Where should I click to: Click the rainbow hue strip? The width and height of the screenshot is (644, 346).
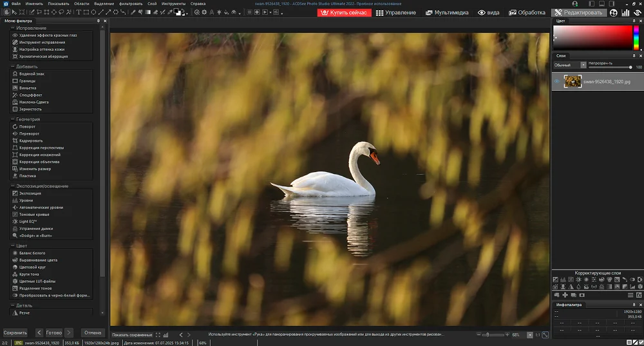(x=636, y=38)
